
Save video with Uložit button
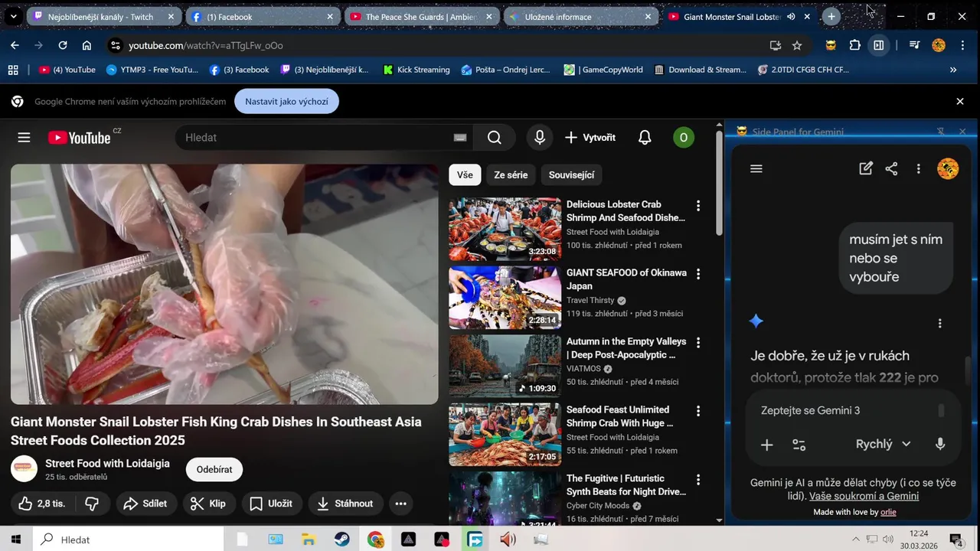tap(271, 504)
